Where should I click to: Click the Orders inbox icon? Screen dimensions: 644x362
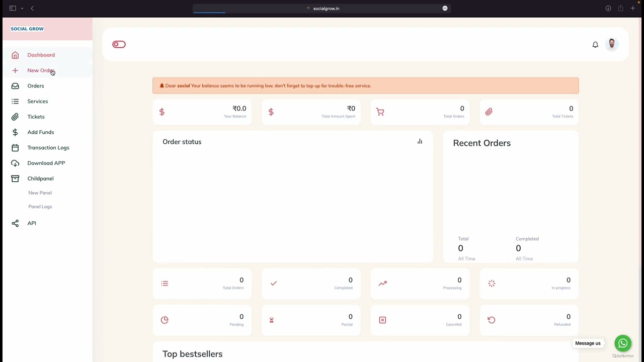click(x=15, y=86)
